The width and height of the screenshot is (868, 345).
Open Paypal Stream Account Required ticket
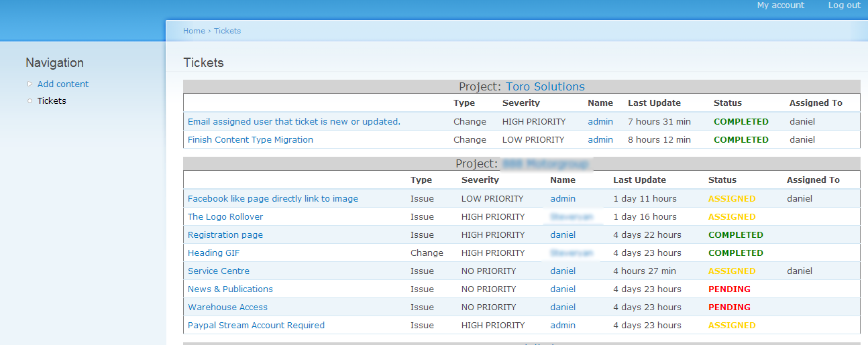point(256,325)
